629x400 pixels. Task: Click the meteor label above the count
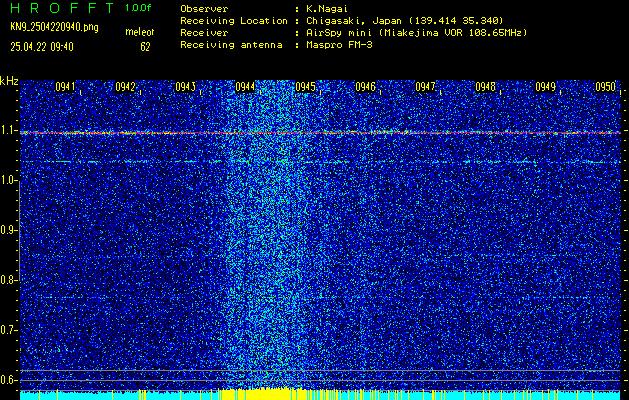(x=139, y=32)
